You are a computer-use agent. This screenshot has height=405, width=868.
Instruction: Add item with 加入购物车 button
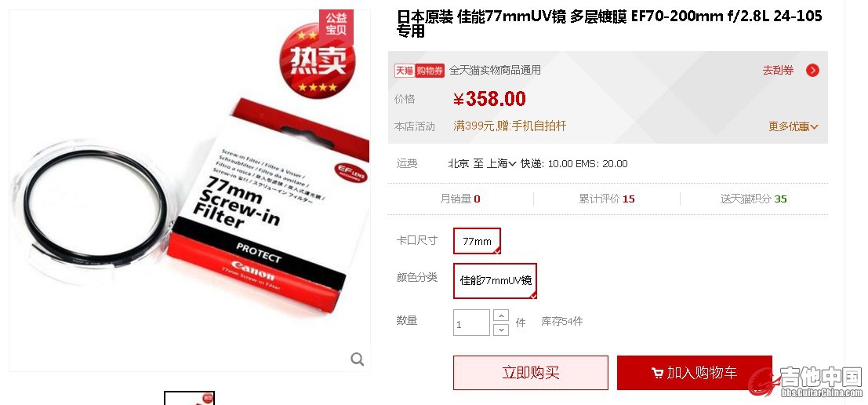click(695, 373)
